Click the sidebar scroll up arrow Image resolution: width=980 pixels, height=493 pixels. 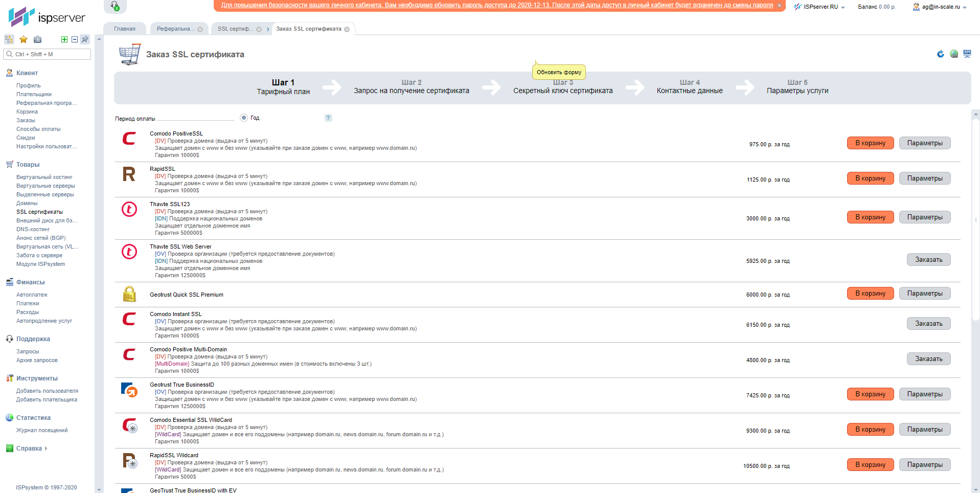[x=99, y=39]
